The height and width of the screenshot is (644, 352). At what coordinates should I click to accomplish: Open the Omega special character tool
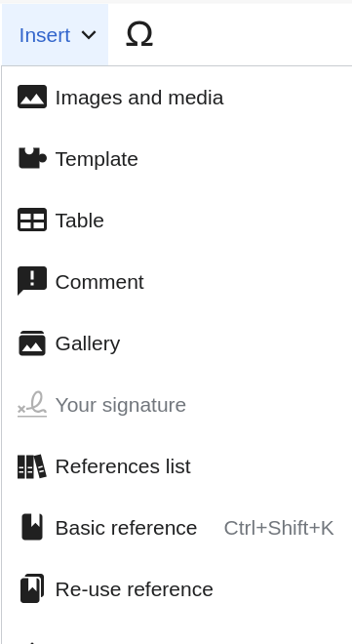139,34
